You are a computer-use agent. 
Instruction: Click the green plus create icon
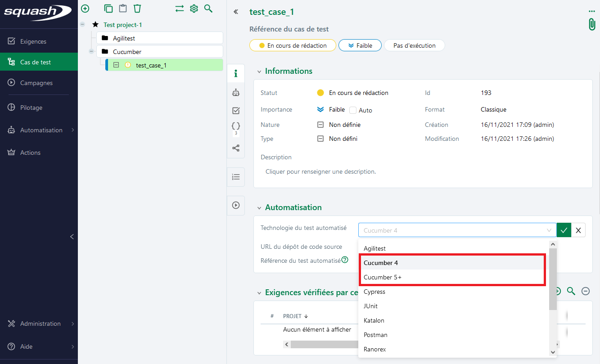click(x=85, y=9)
